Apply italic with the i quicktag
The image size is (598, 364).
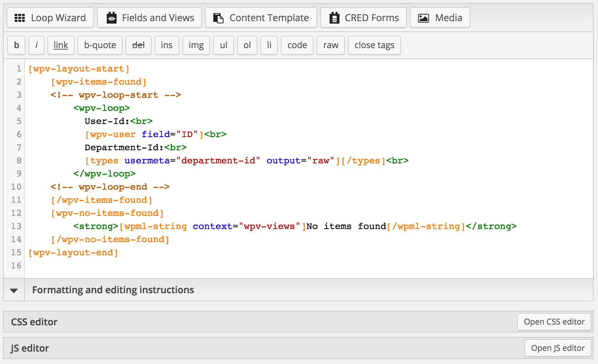point(36,45)
